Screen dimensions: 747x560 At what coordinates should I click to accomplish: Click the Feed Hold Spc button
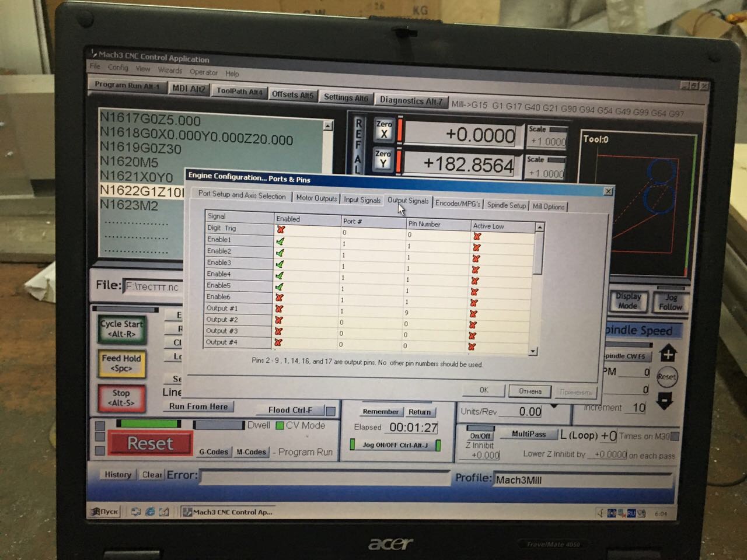click(121, 363)
